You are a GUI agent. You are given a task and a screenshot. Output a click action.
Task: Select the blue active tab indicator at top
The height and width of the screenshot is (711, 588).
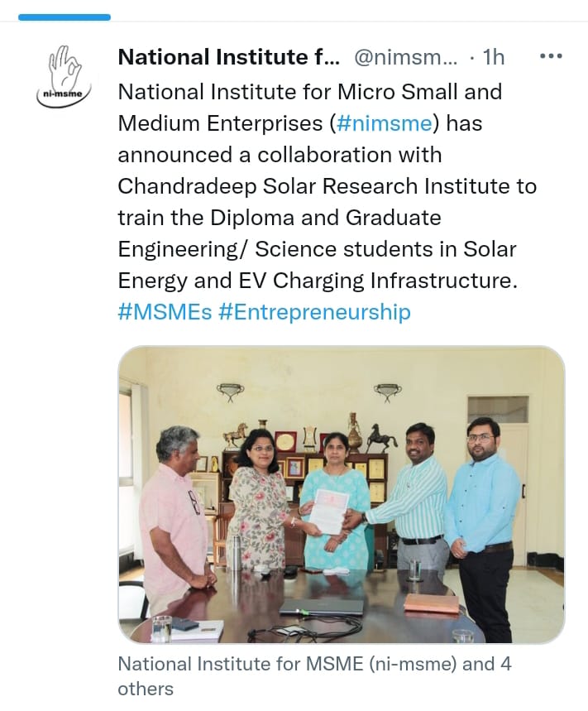pyautogui.click(x=65, y=17)
